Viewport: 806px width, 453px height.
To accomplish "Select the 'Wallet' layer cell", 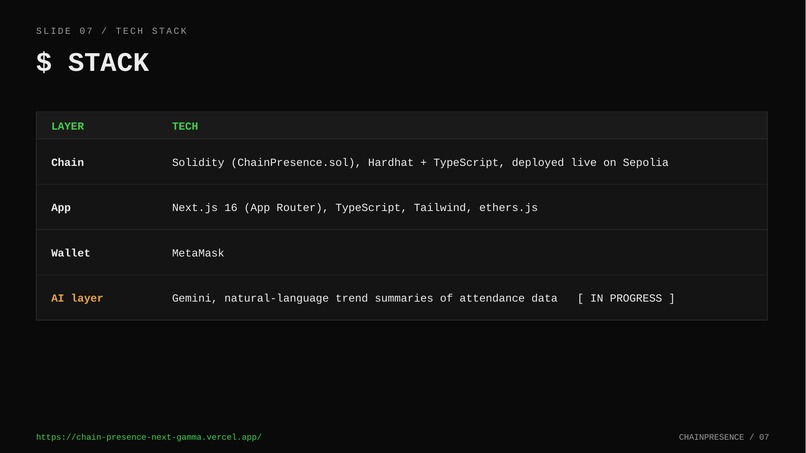I will pos(70,253).
